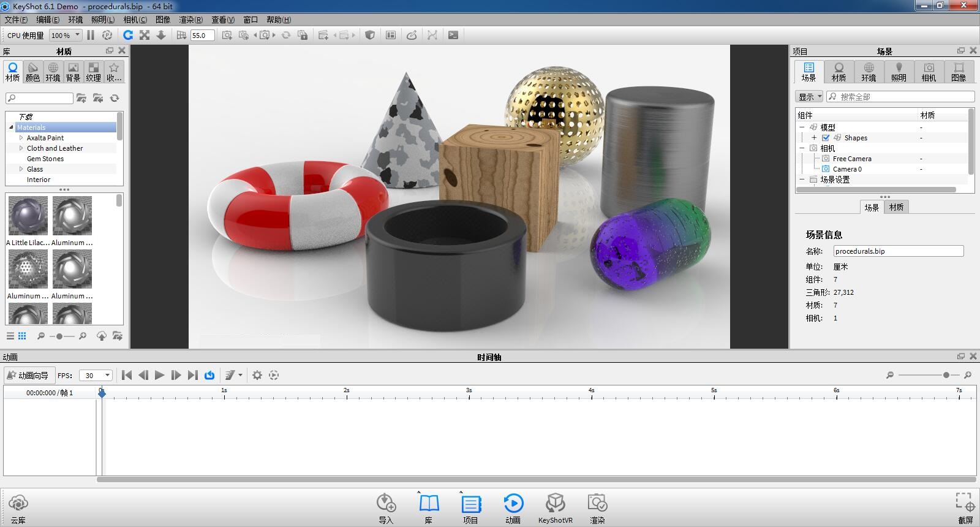
Task: Expand the Axalta Paint material folder
Action: (21, 138)
